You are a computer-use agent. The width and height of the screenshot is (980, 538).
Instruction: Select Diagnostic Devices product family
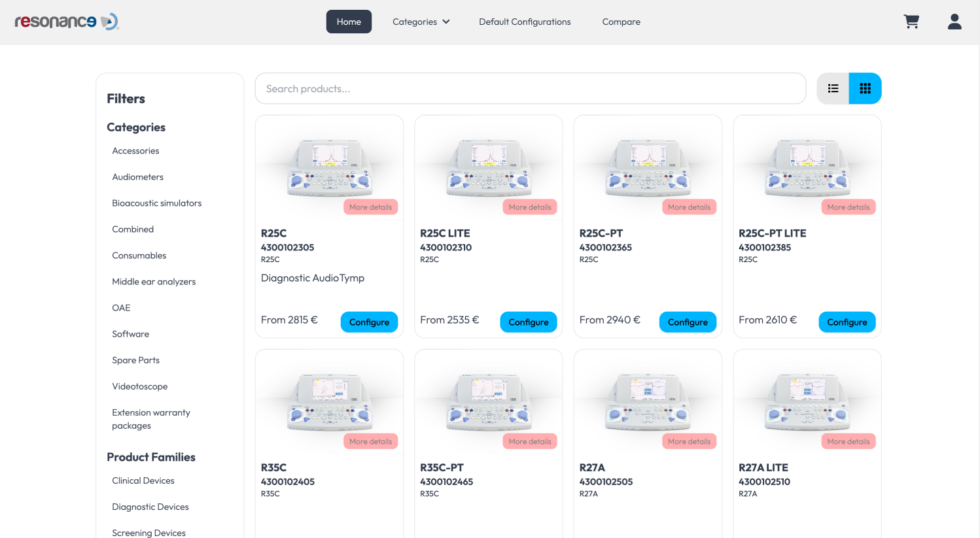click(150, 507)
